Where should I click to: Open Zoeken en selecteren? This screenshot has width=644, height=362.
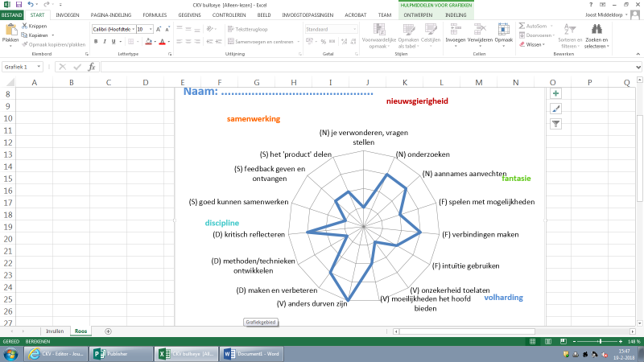click(x=597, y=35)
